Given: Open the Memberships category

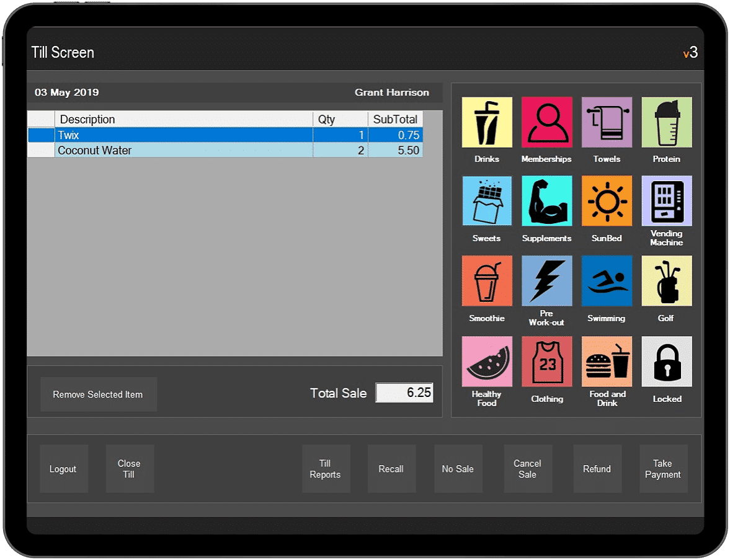Looking at the screenshot, I should pyautogui.click(x=546, y=122).
